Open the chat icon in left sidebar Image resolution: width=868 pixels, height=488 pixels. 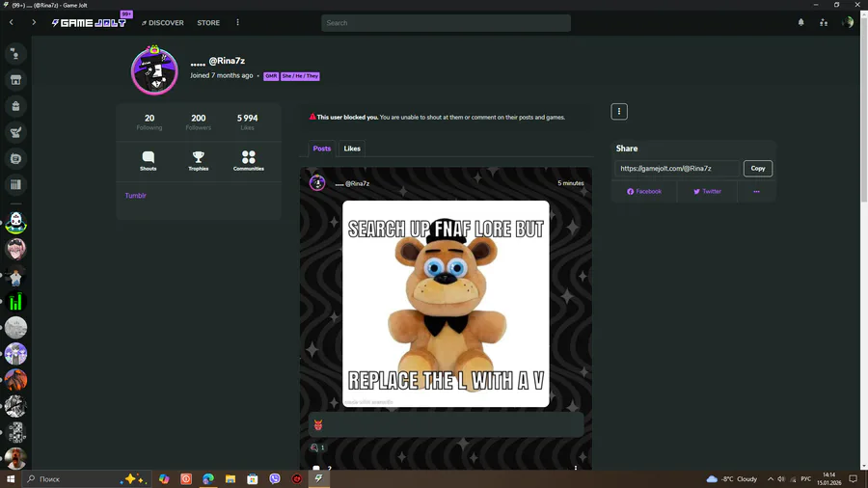[15, 54]
